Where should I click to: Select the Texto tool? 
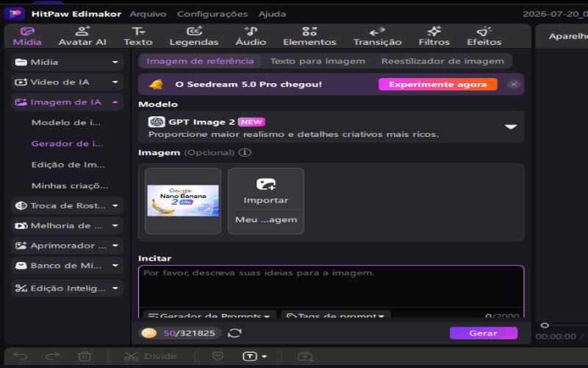click(x=138, y=36)
